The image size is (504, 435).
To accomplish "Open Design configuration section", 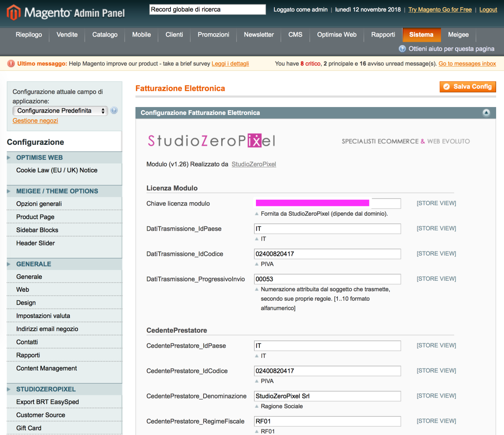I will (26, 303).
